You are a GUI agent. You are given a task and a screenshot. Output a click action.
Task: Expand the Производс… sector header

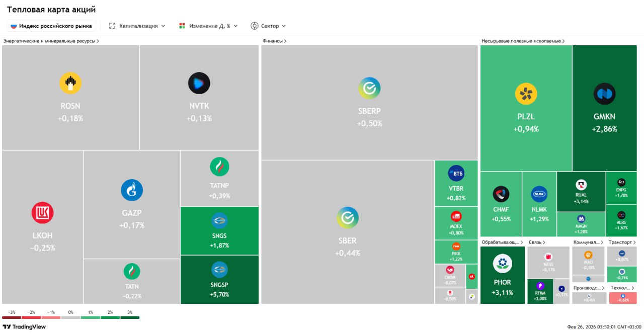pos(588,288)
